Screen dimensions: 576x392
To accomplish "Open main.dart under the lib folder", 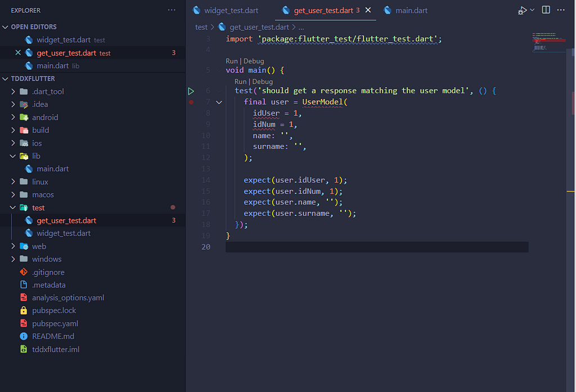I will (x=52, y=169).
